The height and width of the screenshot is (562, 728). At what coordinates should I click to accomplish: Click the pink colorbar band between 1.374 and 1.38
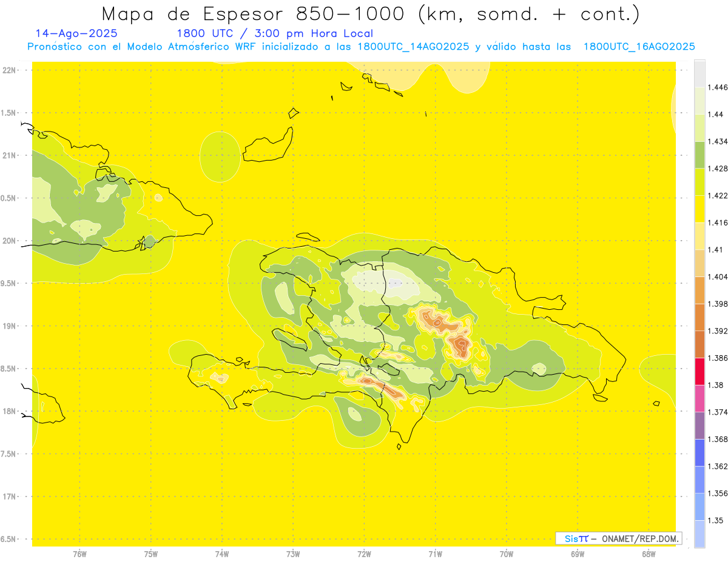[x=699, y=398]
